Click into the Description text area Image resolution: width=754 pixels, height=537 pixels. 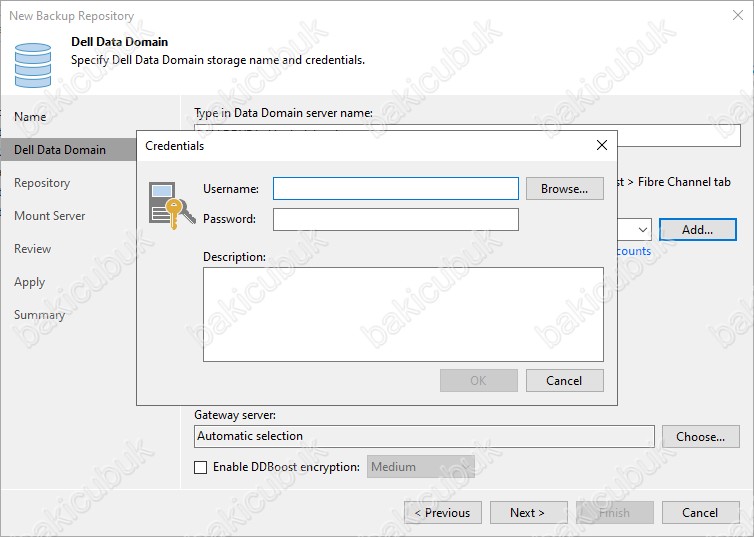point(403,314)
